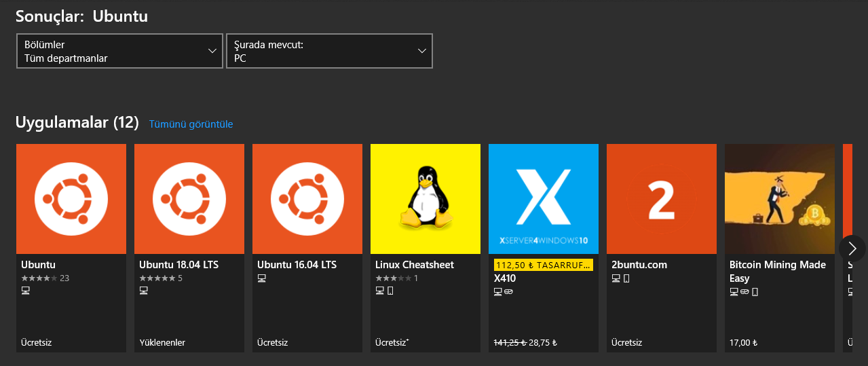The width and height of the screenshot is (868, 366).
Task: Show next apps with right arrow
Action: [x=852, y=249]
